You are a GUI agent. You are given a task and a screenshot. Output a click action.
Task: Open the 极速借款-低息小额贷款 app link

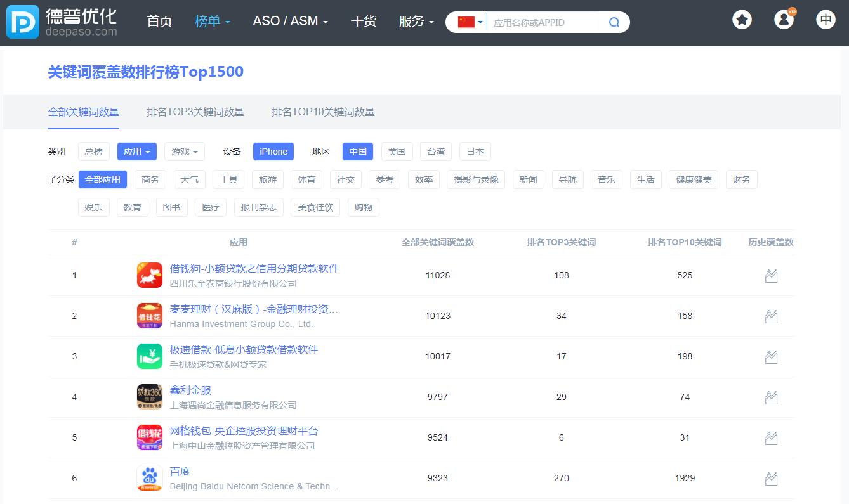coord(244,349)
